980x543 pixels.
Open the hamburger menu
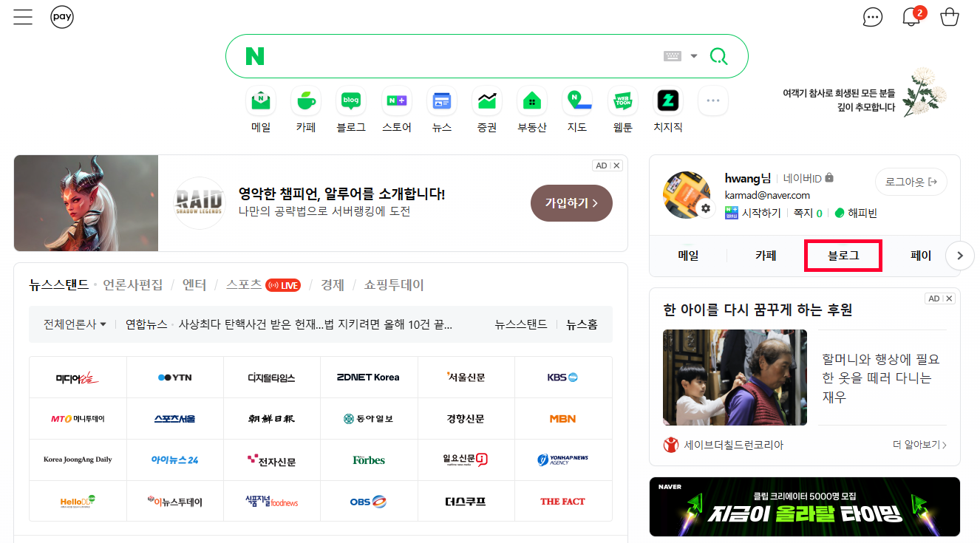[23, 17]
